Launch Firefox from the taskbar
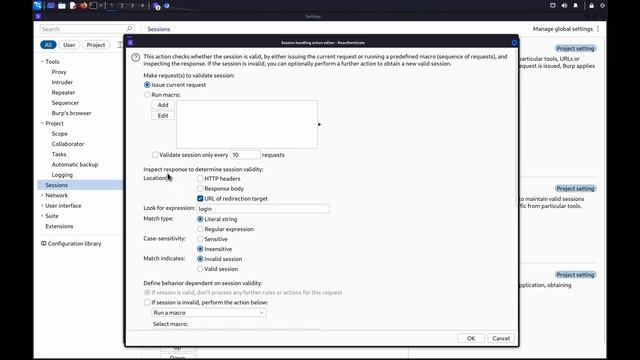This screenshot has width=640, height=360. (84, 6)
